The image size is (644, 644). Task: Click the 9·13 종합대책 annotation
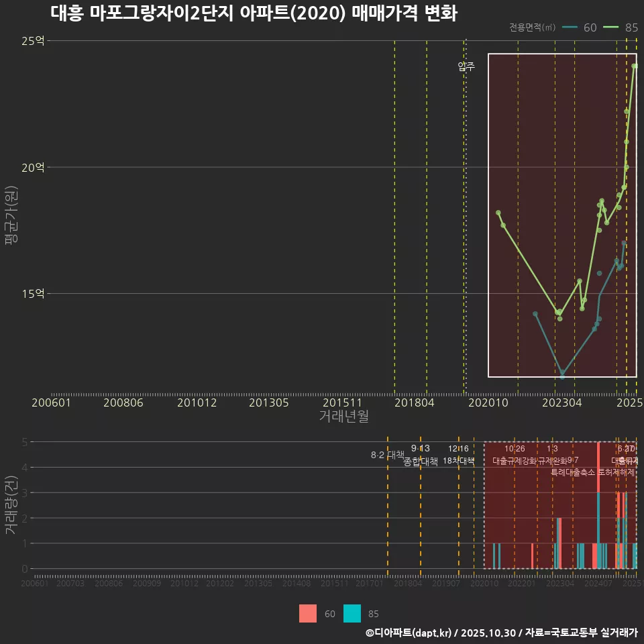[419, 455]
